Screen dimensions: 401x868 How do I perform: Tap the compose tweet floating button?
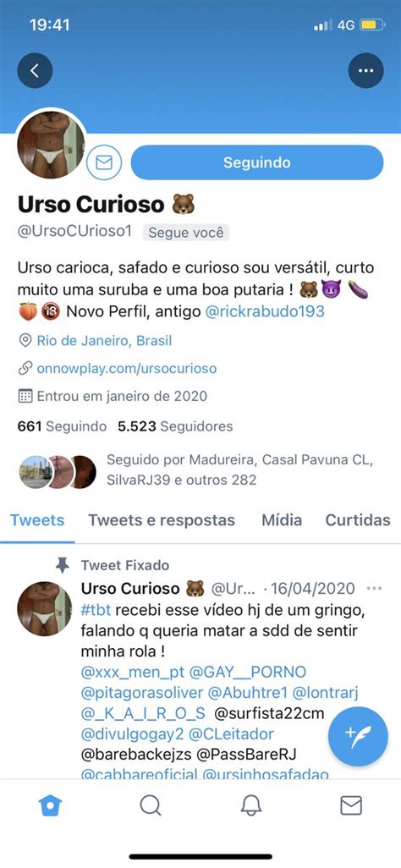pyautogui.click(x=357, y=737)
